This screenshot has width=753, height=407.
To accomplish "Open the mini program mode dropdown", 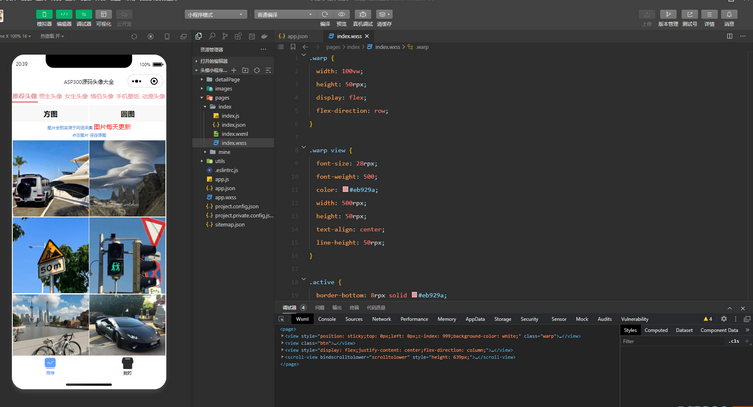I will (215, 15).
